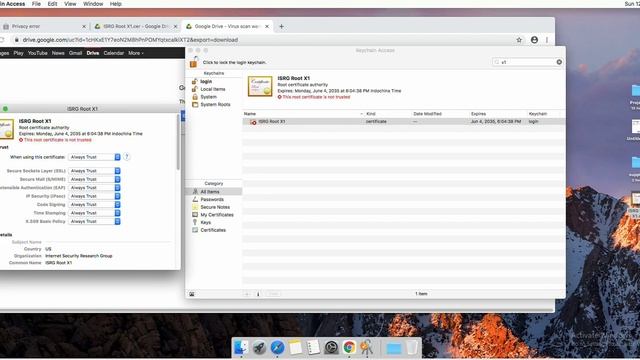
Task: Open Code Signing trust dropdown
Action: pos(94,204)
